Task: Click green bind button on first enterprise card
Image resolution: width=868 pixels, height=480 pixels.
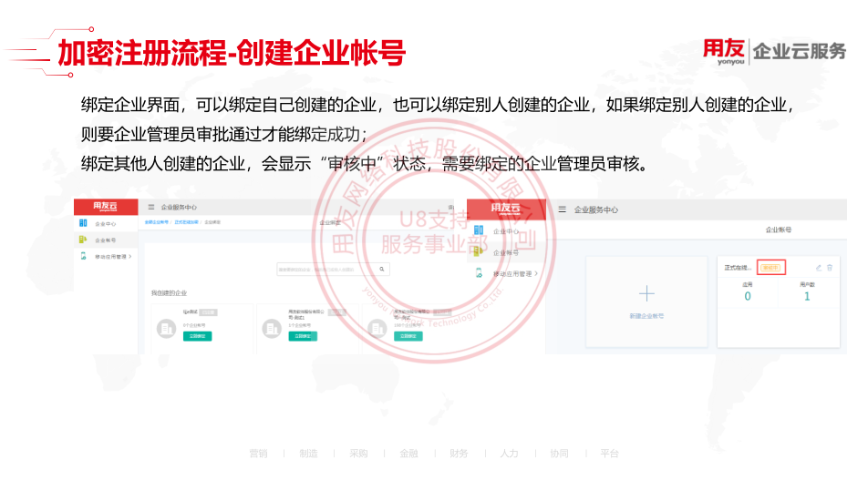Action: [x=198, y=336]
